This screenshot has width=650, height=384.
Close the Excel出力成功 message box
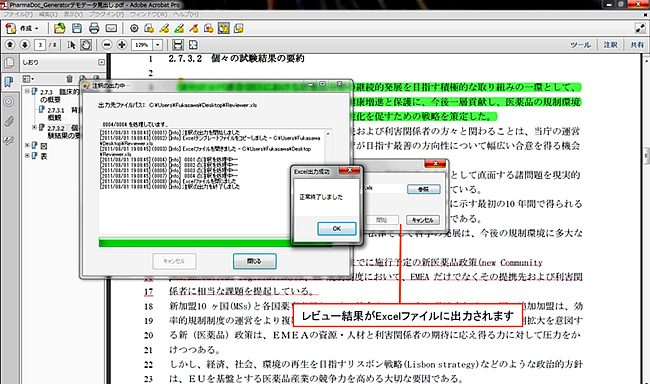349,170
